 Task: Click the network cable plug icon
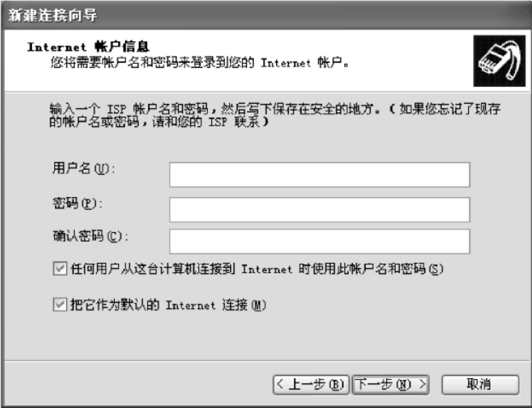click(x=499, y=61)
